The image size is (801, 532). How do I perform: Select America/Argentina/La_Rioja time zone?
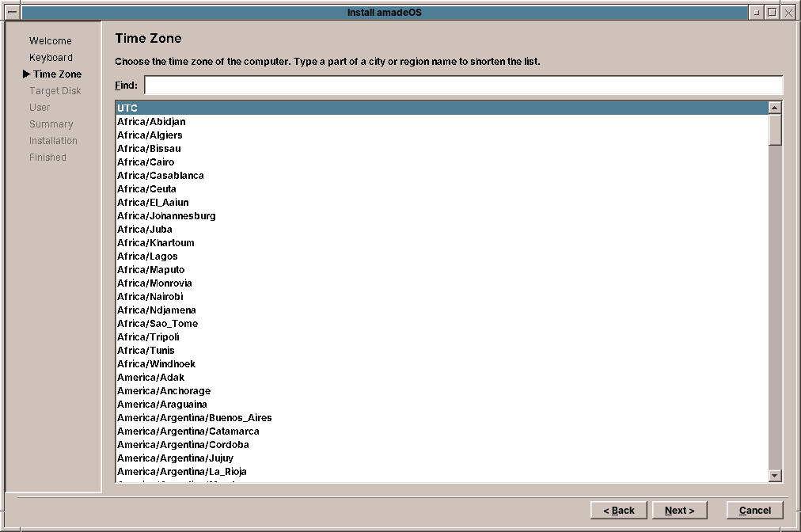442,471
